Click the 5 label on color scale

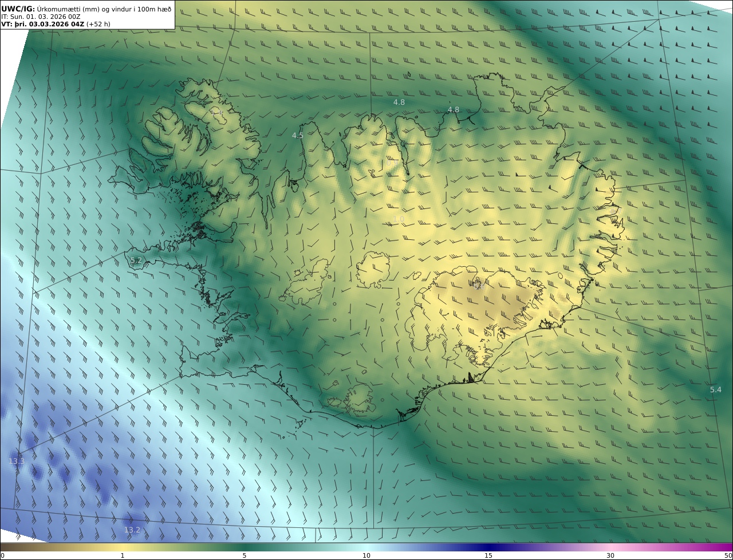244,555
